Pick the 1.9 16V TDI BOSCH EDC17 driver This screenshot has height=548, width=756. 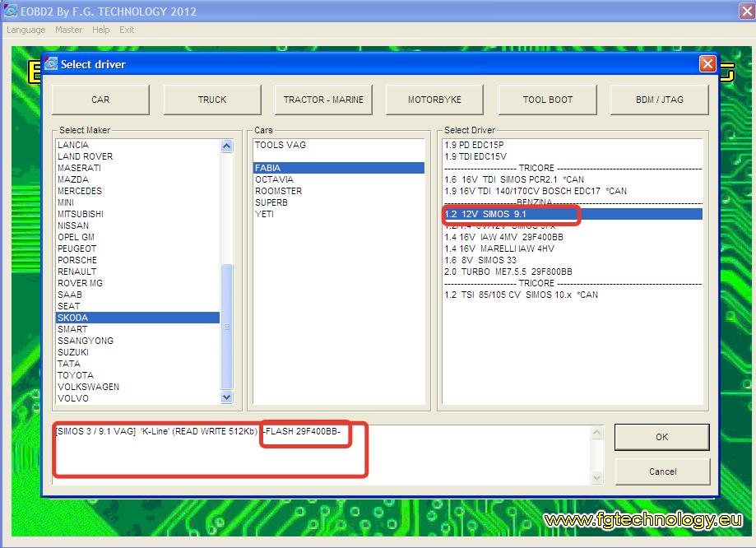(x=573, y=192)
